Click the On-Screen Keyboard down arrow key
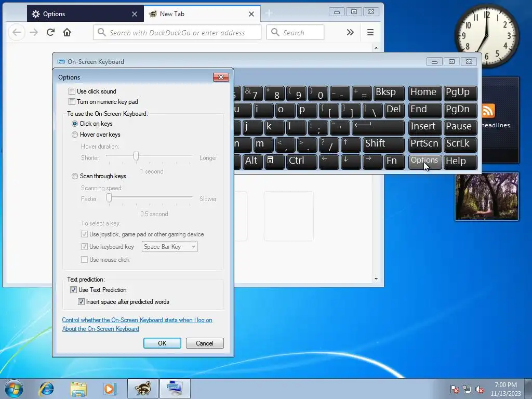Viewport: 532px width, 399px height. click(351, 162)
